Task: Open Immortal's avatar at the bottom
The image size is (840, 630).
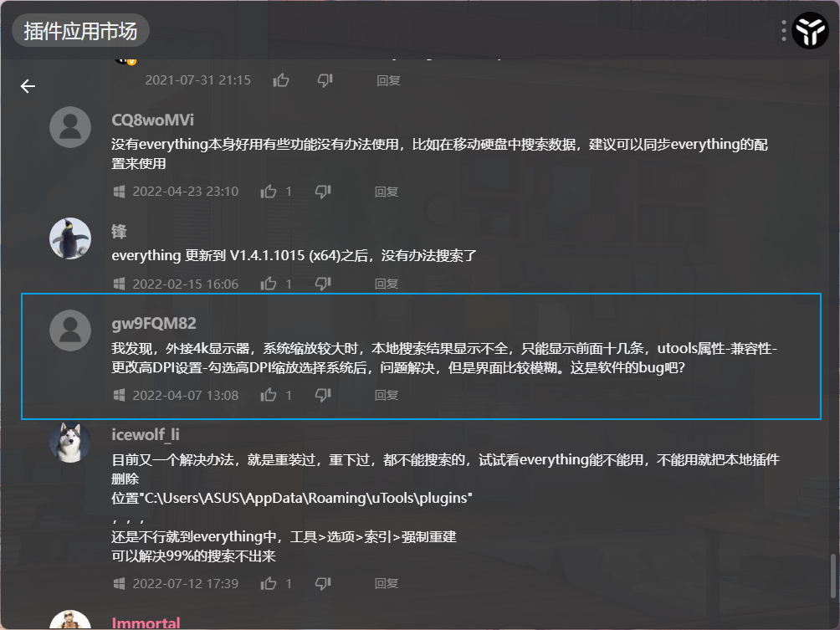Action: click(x=70, y=620)
